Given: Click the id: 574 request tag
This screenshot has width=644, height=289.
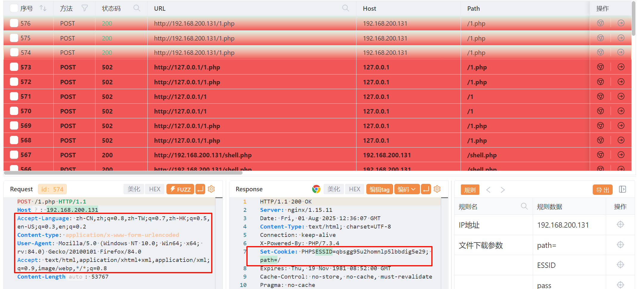Looking at the screenshot, I should coord(52,189).
